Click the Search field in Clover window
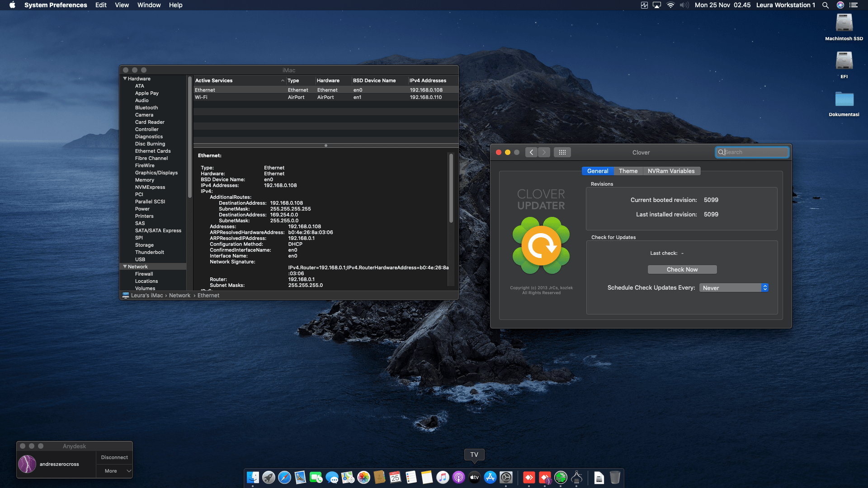 coord(752,152)
